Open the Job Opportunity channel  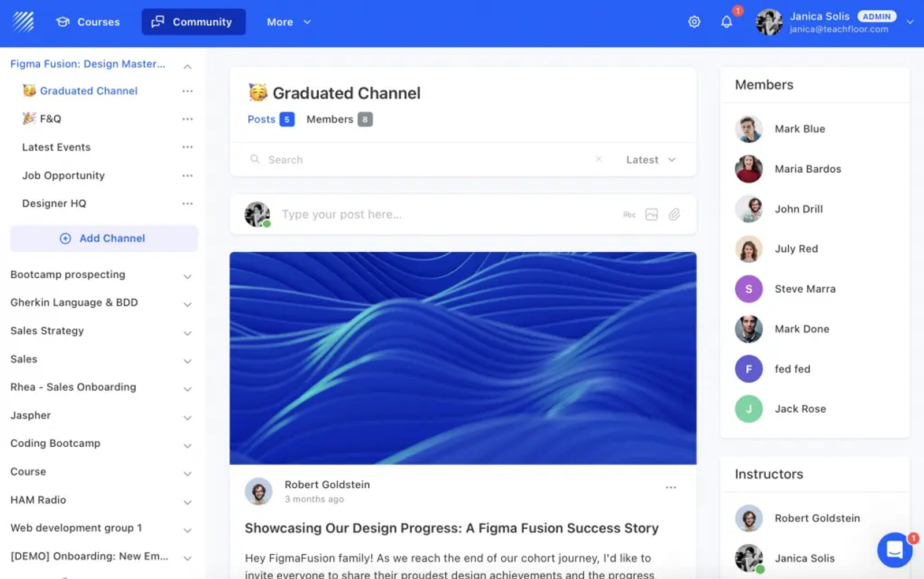[x=64, y=175]
